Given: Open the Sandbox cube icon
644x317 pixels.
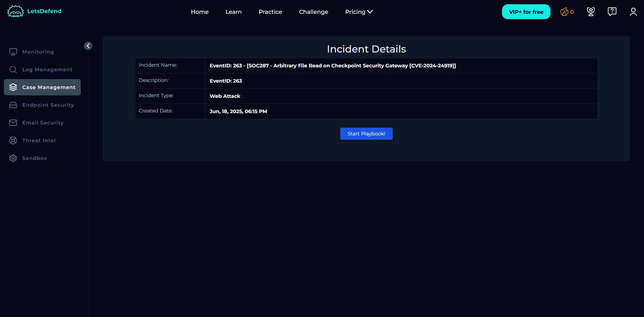Looking at the screenshot, I should tap(13, 158).
